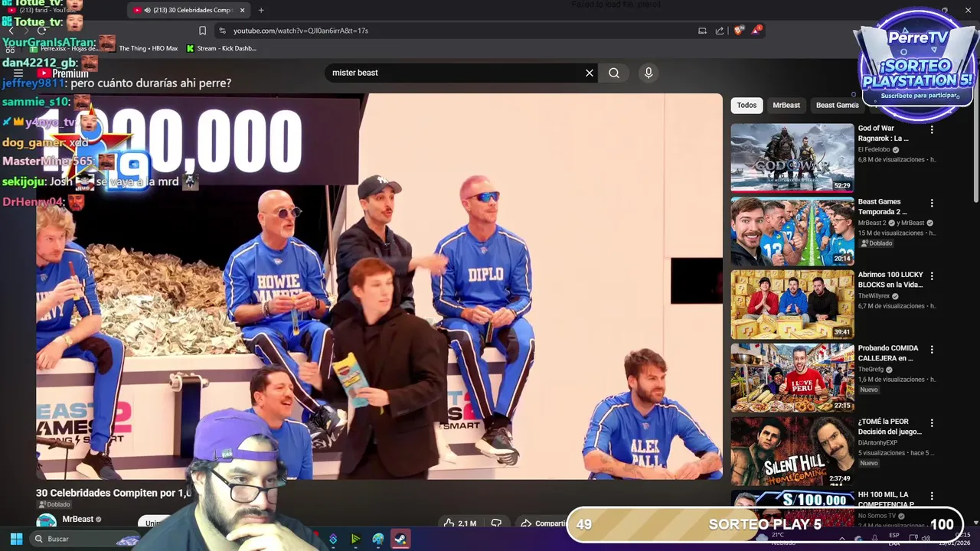
Task: Clear the 'mister beast' search text
Action: [x=590, y=73]
